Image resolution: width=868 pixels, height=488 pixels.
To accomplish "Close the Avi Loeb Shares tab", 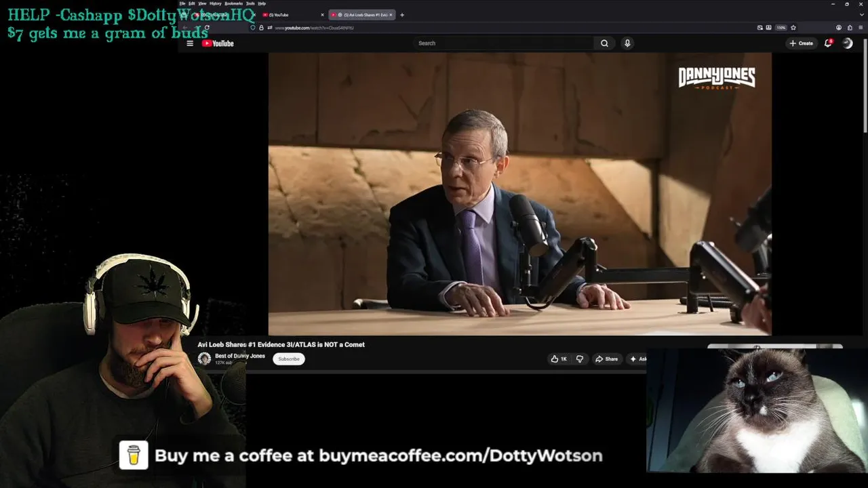I will click(391, 15).
